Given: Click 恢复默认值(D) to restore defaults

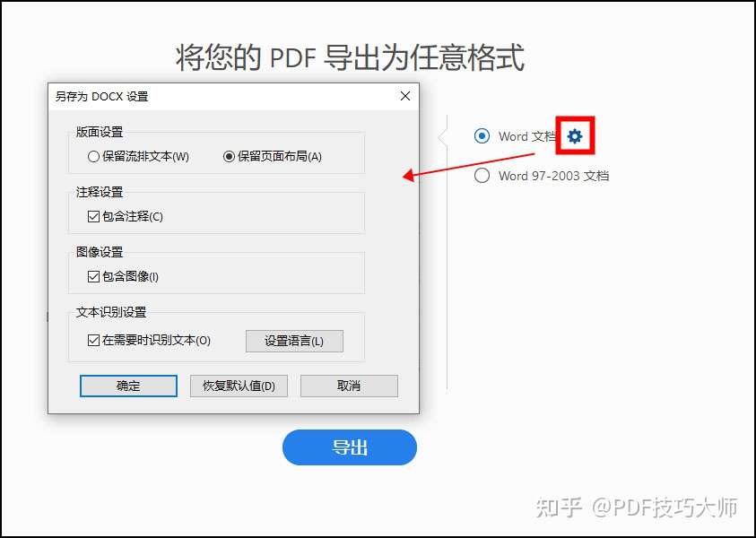Looking at the screenshot, I should click(239, 386).
